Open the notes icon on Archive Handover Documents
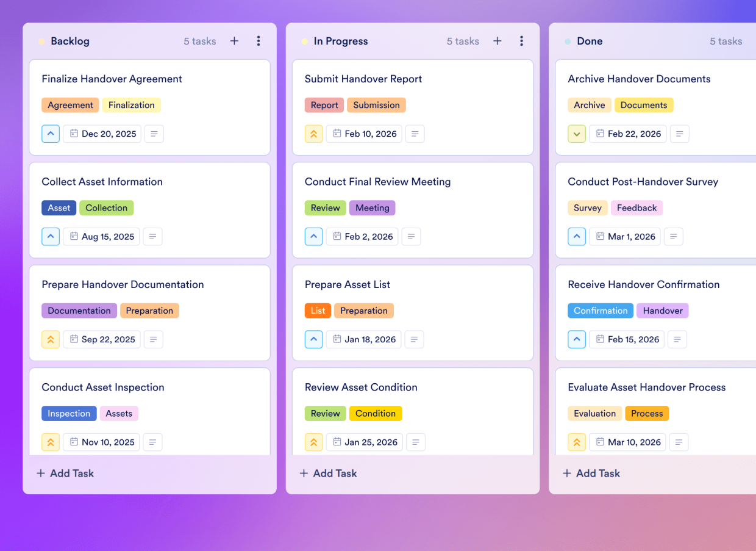Viewport: 756px width, 551px height. pos(679,134)
